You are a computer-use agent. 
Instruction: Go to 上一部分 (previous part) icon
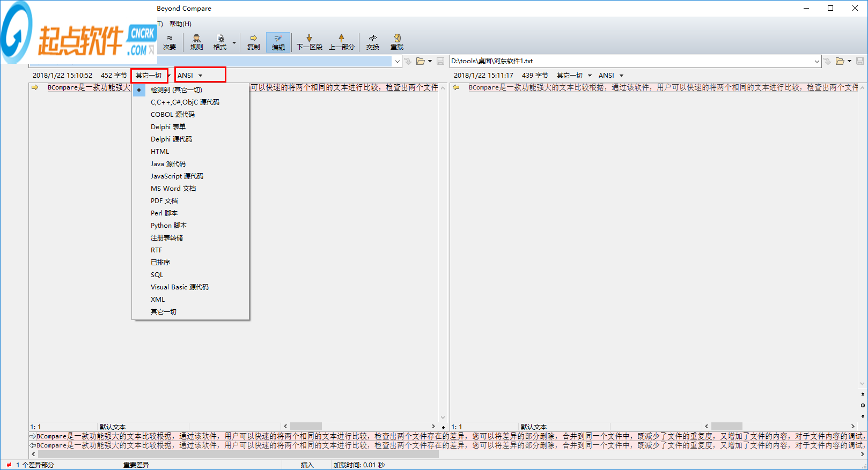coord(342,42)
